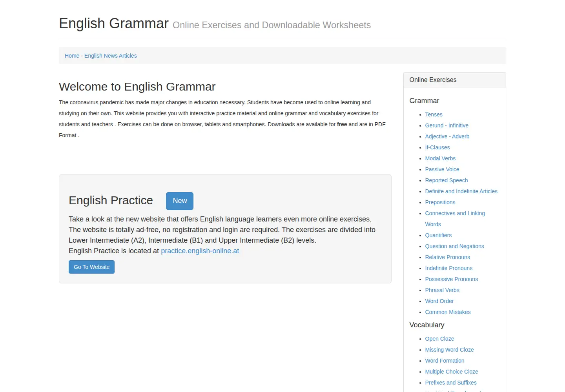
Task: Open the Common Mistakes link
Action: click(448, 312)
